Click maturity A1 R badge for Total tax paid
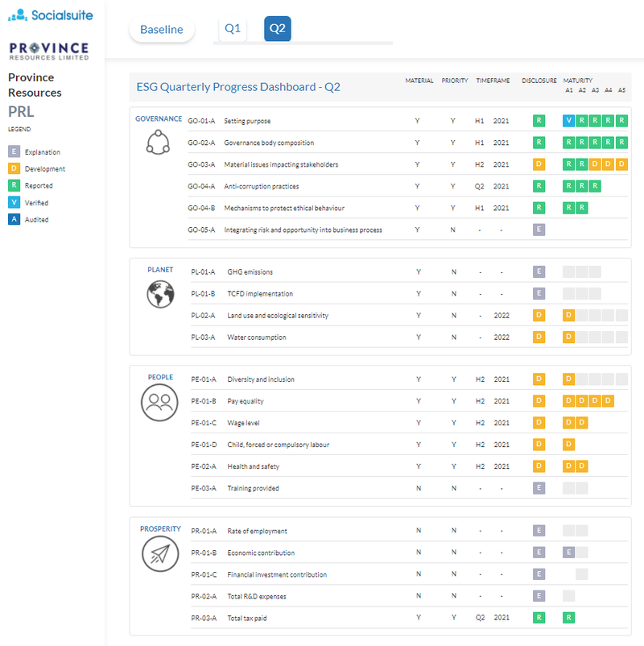Image resolution: width=644 pixels, height=646 pixels. [568, 617]
